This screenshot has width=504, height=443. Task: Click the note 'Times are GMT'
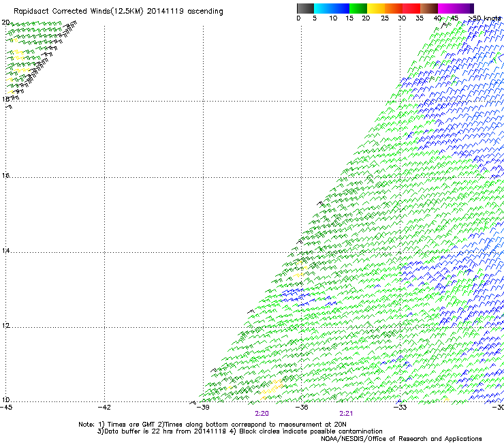(x=131, y=425)
